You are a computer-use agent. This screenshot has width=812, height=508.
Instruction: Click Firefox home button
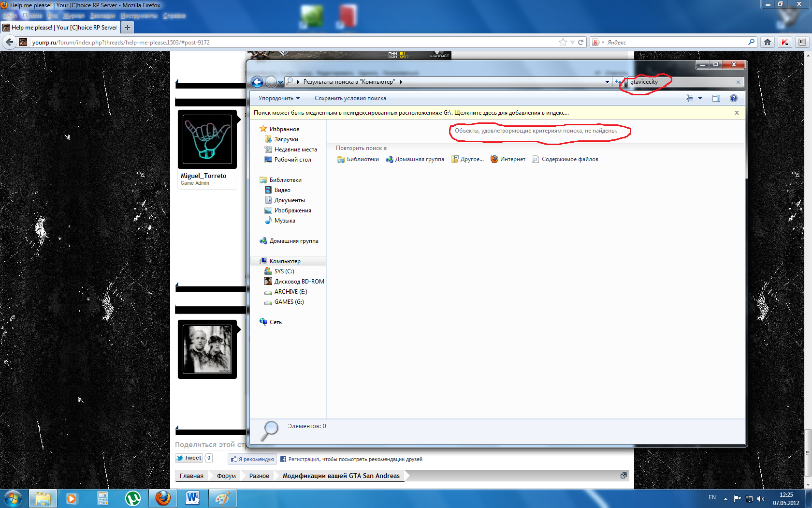coord(768,43)
